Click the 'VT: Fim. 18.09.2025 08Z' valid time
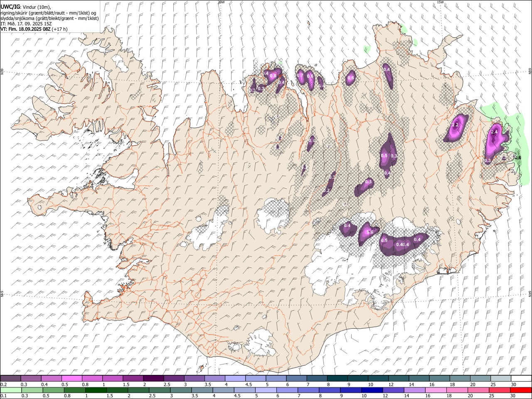Screen dimensions: 532x399 coord(26,29)
